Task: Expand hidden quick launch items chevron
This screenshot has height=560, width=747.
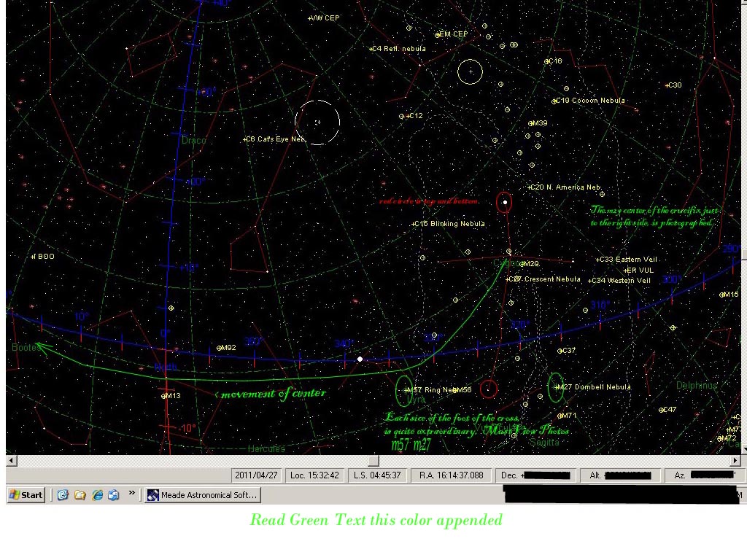Action: click(x=132, y=494)
